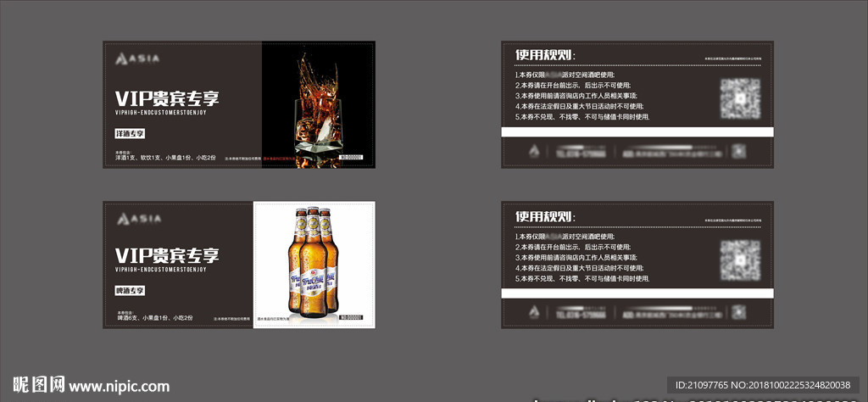868x402 pixels.
Task: Click the ASIA logo on the whisky voucher
Action: (x=137, y=59)
